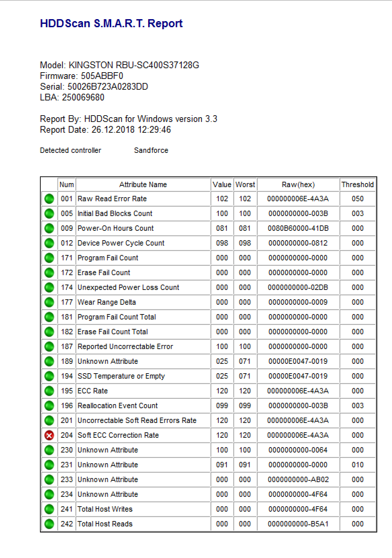Screen dimensions: 392x558
Task: Click the threshold 050 for Raw Read Error Rate
Action: 358,199
